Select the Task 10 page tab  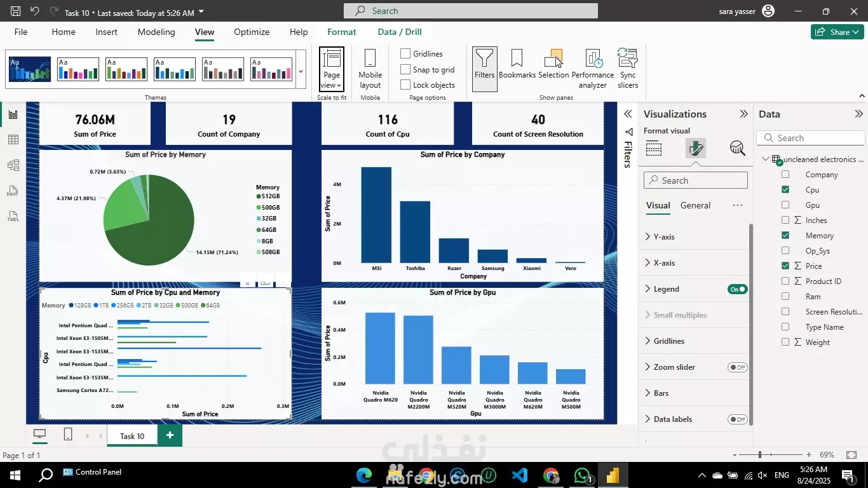click(132, 436)
